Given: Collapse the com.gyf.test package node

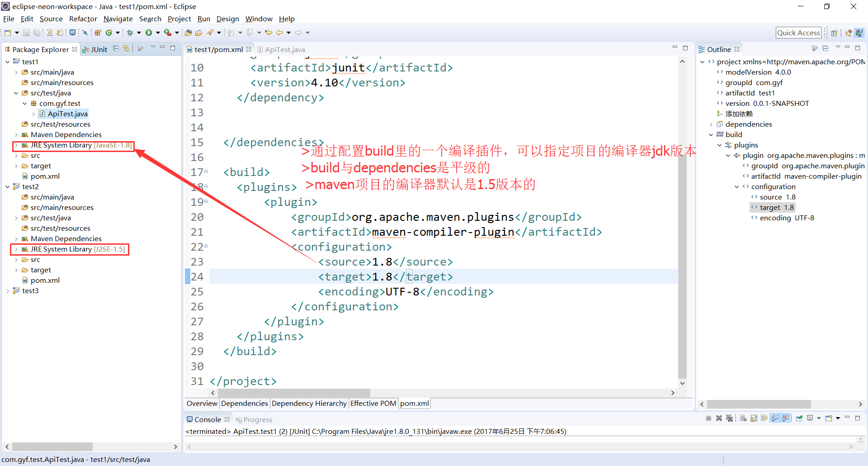Looking at the screenshot, I should [x=25, y=104].
